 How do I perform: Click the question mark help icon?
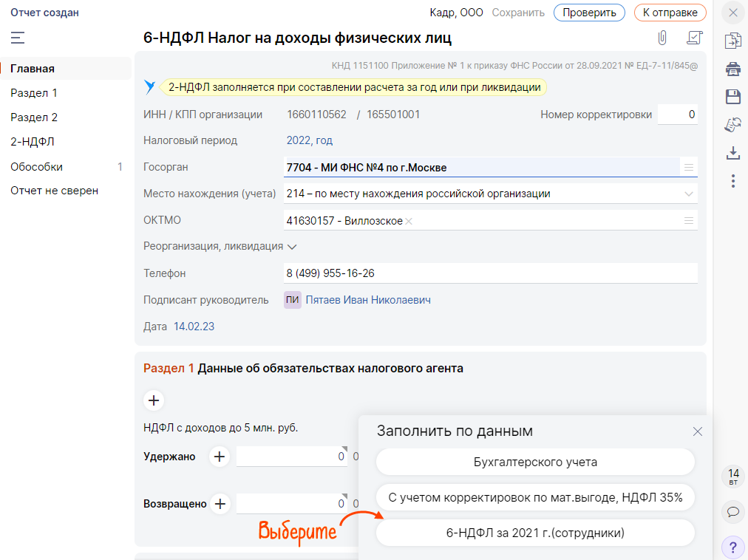(732, 547)
